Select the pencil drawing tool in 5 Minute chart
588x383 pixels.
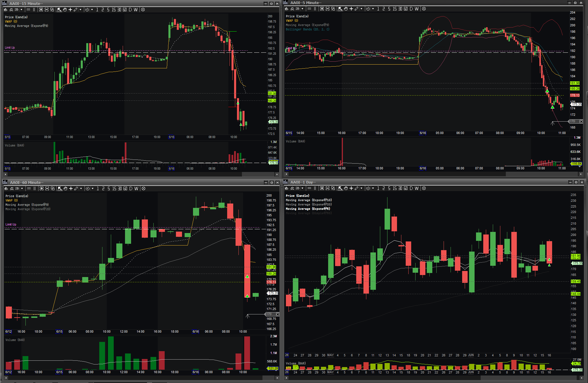click(357, 9)
